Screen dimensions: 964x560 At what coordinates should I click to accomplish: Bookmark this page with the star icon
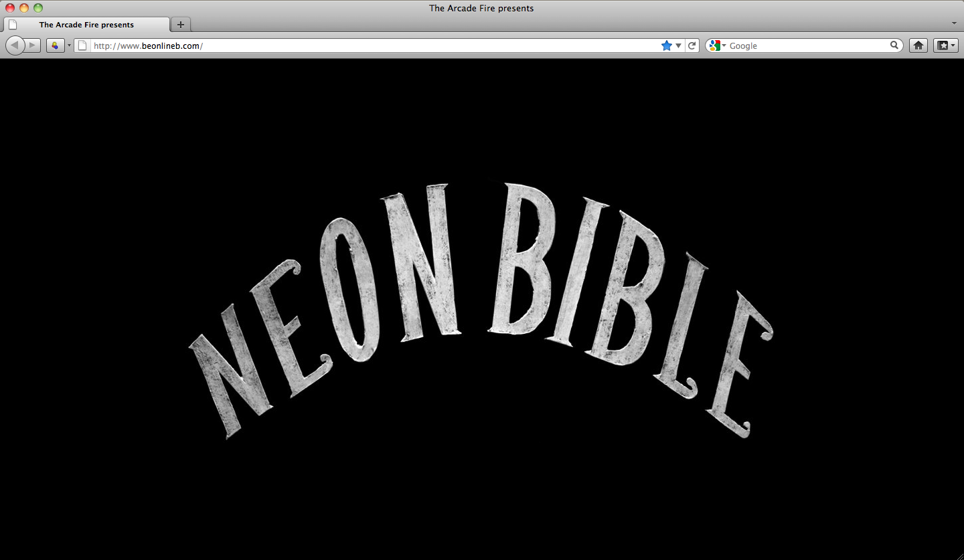click(666, 45)
